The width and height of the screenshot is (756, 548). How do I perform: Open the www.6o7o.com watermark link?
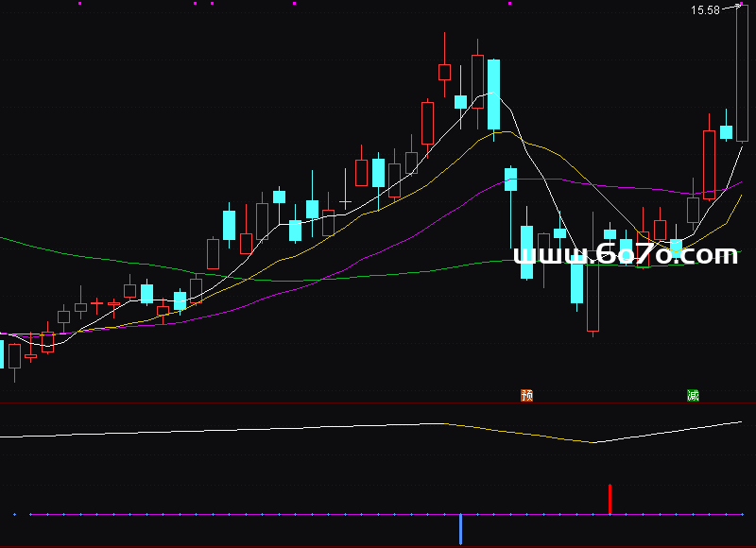(625, 255)
